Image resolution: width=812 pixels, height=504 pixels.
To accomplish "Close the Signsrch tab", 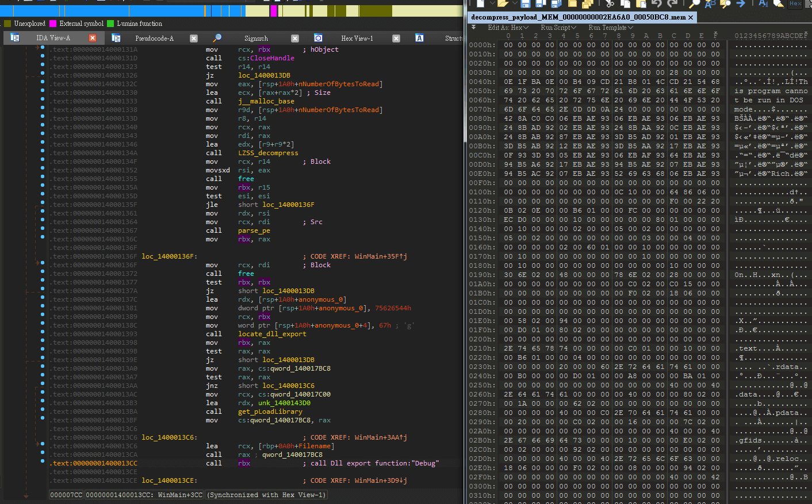I will 295,39.
